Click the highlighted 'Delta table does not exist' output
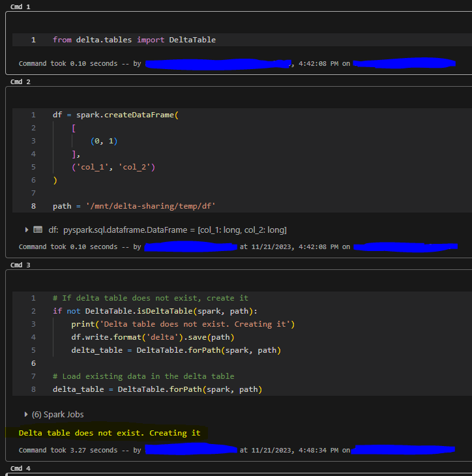 [x=109, y=433]
